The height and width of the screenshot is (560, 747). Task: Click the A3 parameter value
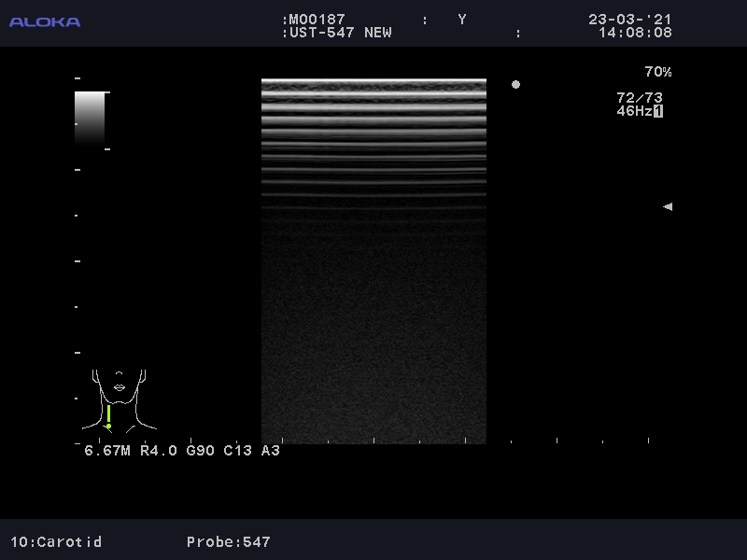tap(270, 451)
